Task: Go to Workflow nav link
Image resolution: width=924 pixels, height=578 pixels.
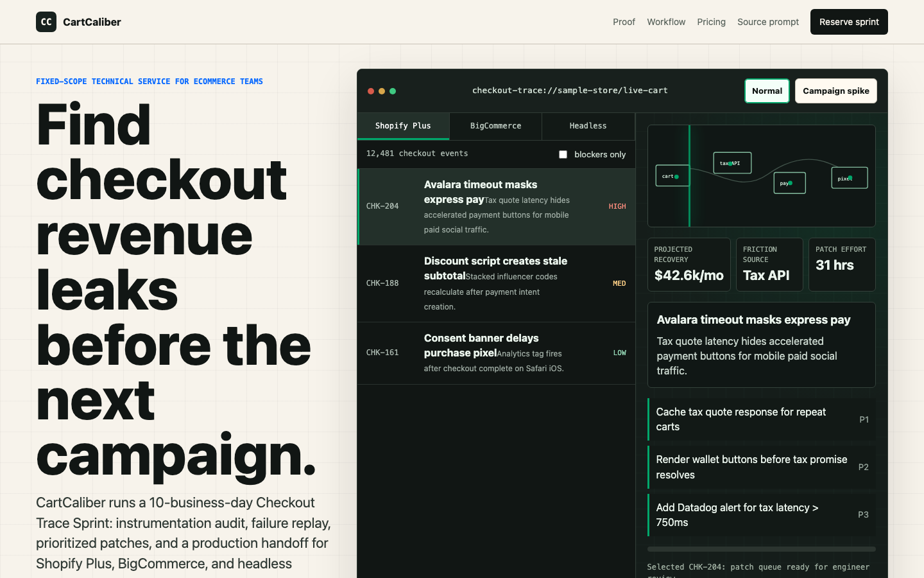Action: pos(666,22)
